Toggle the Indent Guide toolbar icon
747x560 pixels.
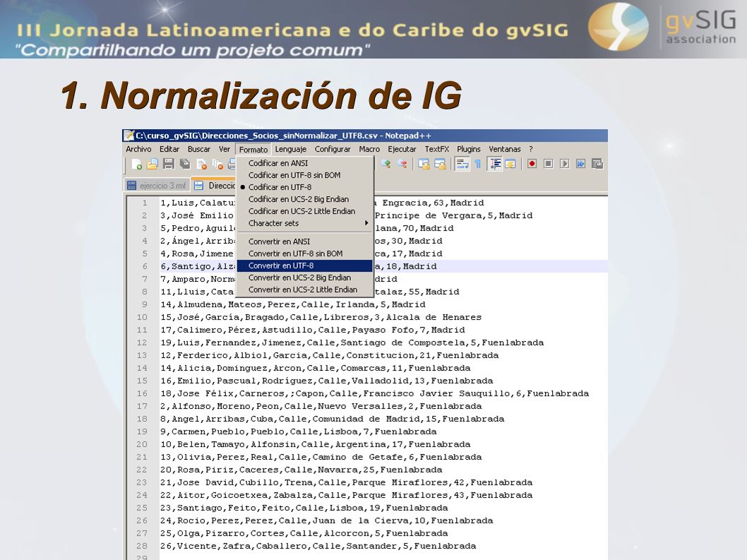pos(495,165)
